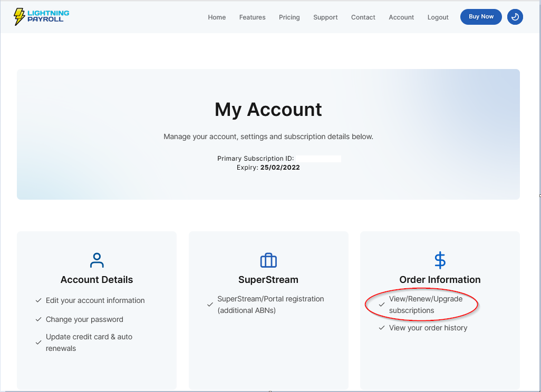This screenshot has height=392, width=541.
Task: Go to the Features page
Action: tap(252, 17)
